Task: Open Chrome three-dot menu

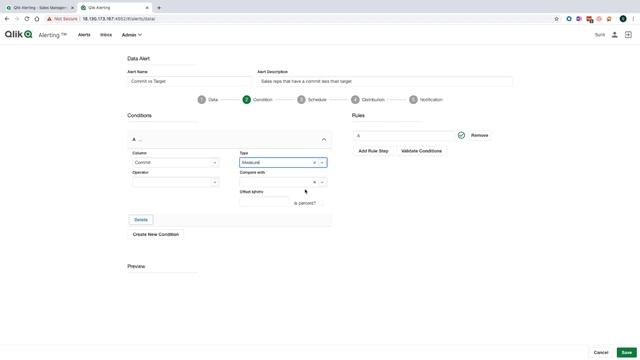Action: (x=633, y=19)
